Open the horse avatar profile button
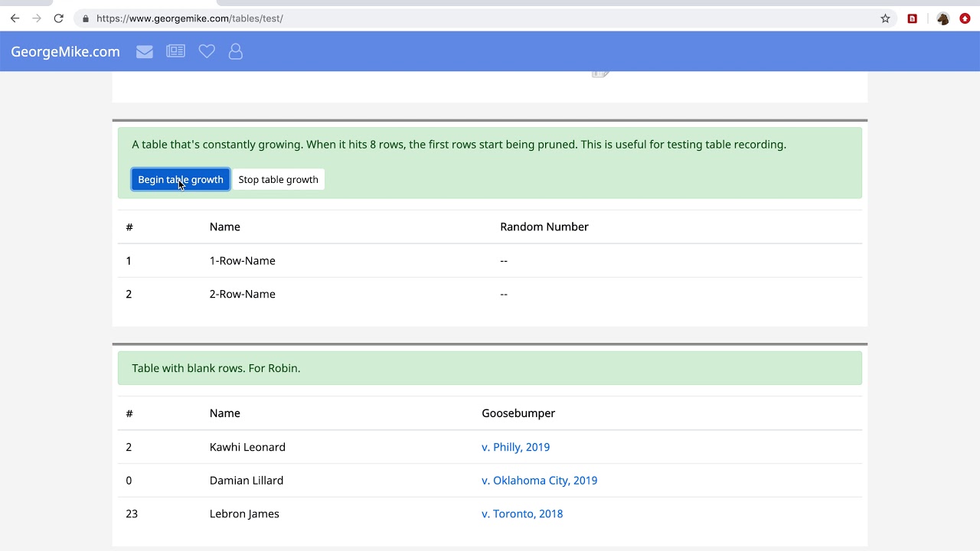 [x=943, y=18]
